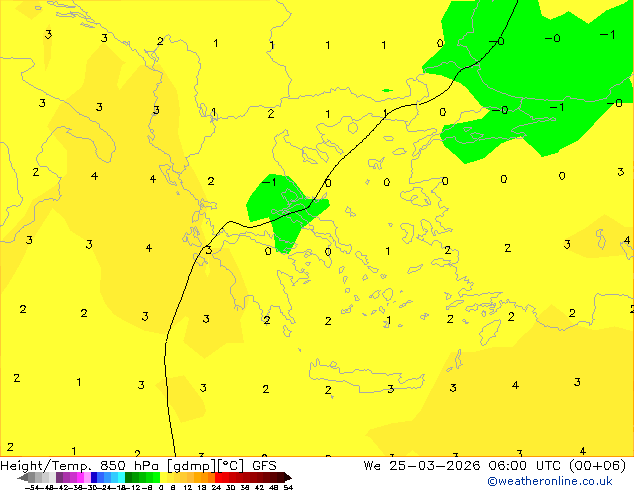Choose the yellow segment in the legend bar
Image resolution: width=634 pixels, height=490 pixels.
point(176,478)
